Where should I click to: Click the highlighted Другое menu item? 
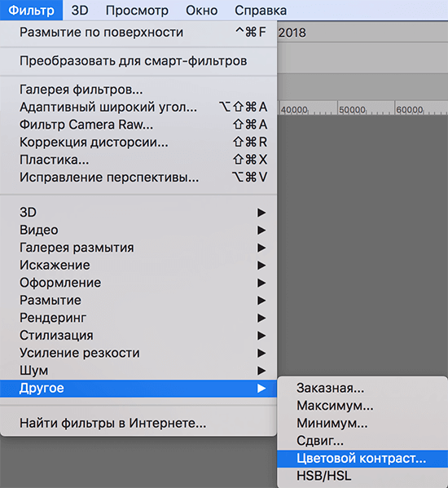click(138, 388)
